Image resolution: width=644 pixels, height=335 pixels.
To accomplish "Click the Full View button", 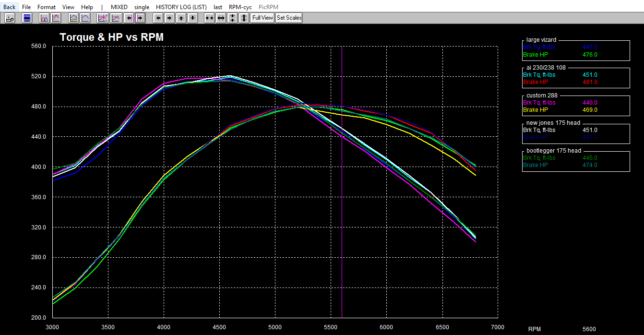I will click(262, 18).
